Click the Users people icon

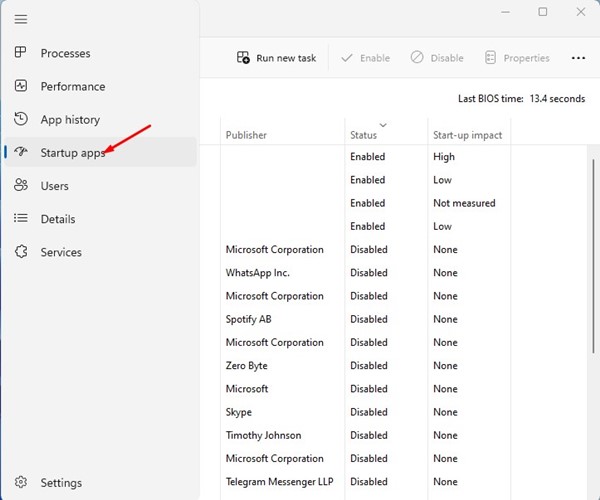point(21,186)
